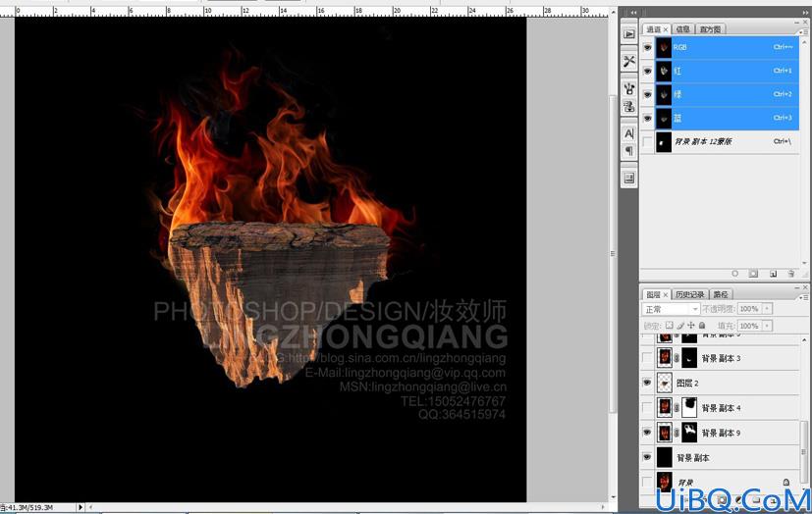Screen dimensions: 812x514
Task: Hide the 背景 副本 9 layer
Action: [647, 433]
